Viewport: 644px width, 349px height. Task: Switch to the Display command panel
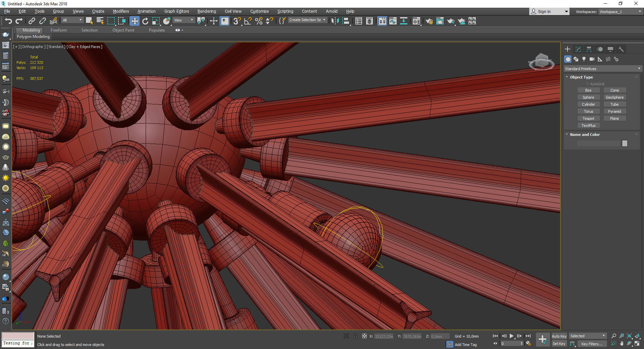tap(610, 49)
